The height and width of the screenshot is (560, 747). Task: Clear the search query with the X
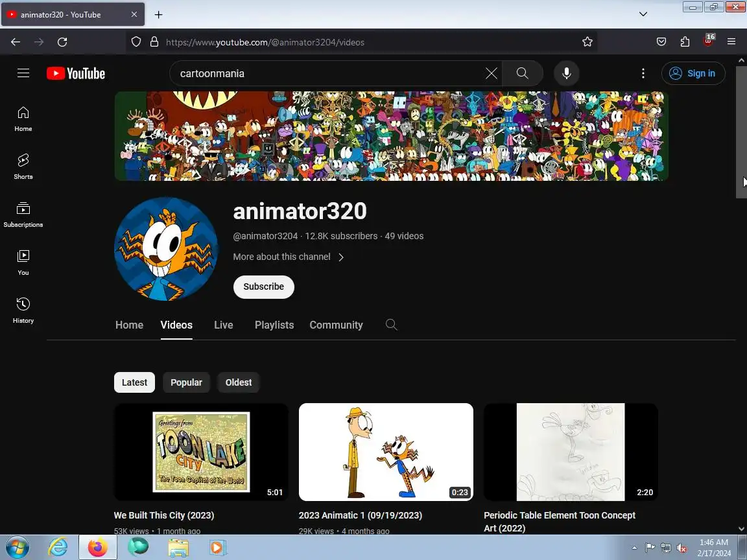pyautogui.click(x=491, y=73)
